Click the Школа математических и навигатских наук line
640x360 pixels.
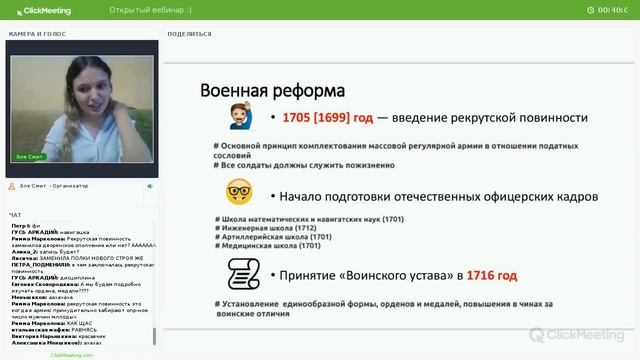point(309,219)
